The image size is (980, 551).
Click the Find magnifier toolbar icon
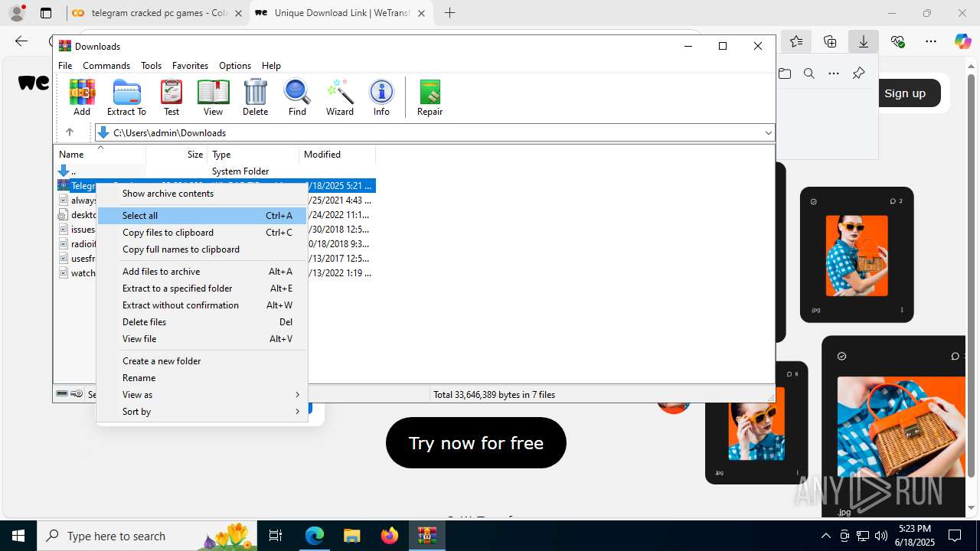click(x=297, y=97)
